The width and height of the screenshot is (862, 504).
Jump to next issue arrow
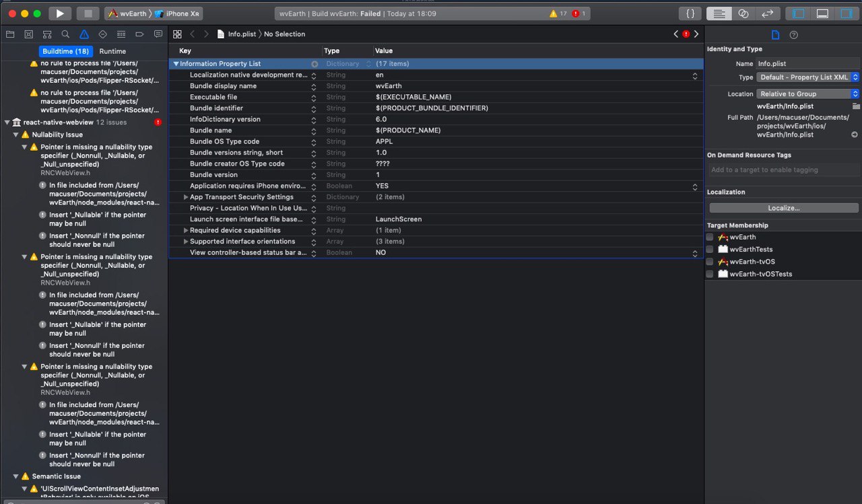(696, 34)
